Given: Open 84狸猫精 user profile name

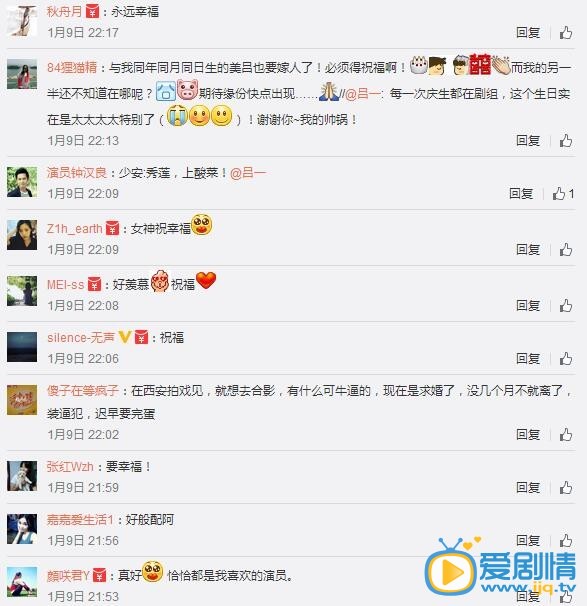Looking at the screenshot, I should click(72, 68).
